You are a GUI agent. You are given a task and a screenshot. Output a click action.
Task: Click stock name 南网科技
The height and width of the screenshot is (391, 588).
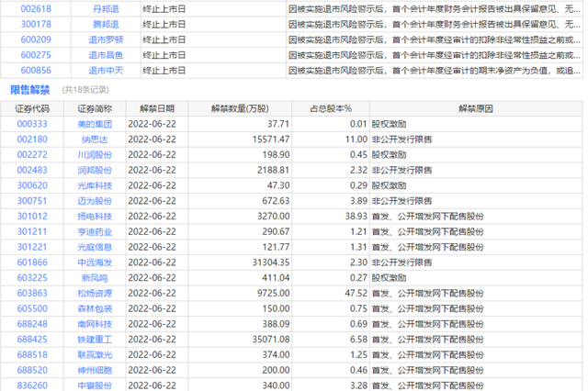pyautogui.click(x=95, y=324)
